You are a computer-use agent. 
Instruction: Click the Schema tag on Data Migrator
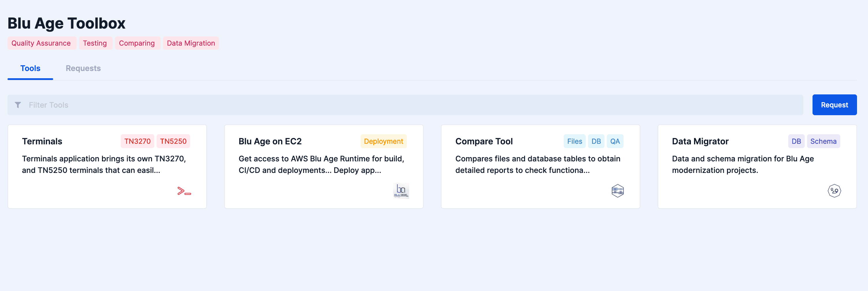(823, 141)
